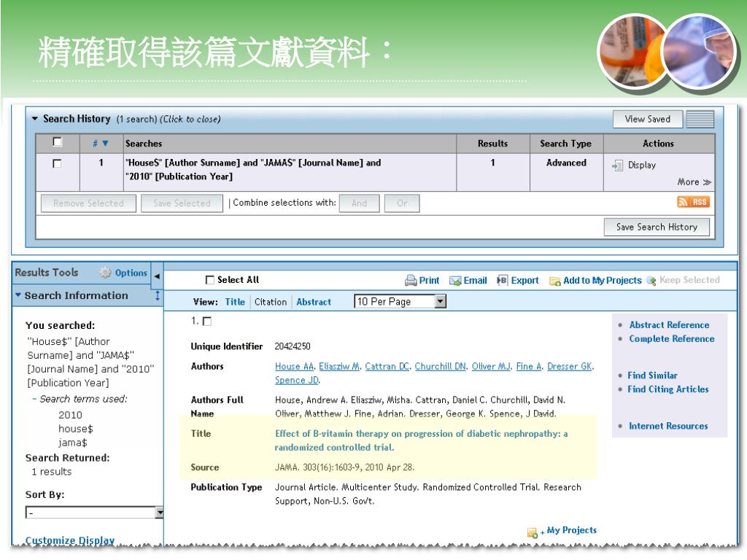Tick the Select All results checkbox
The height and width of the screenshot is (560, 747).
pyautogui.click(x=209, y=279)
